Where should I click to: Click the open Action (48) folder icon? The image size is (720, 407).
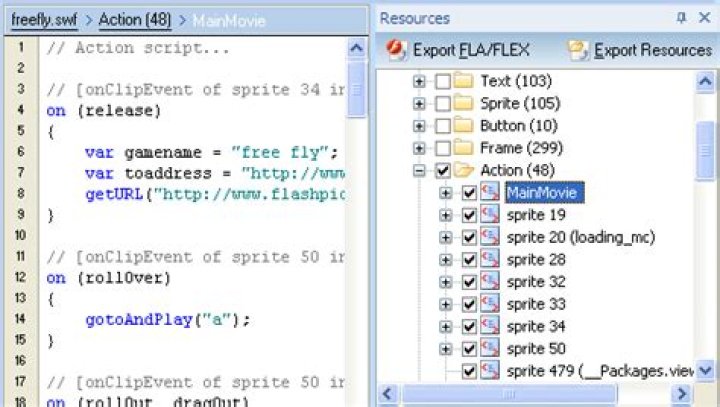point(463,170)
